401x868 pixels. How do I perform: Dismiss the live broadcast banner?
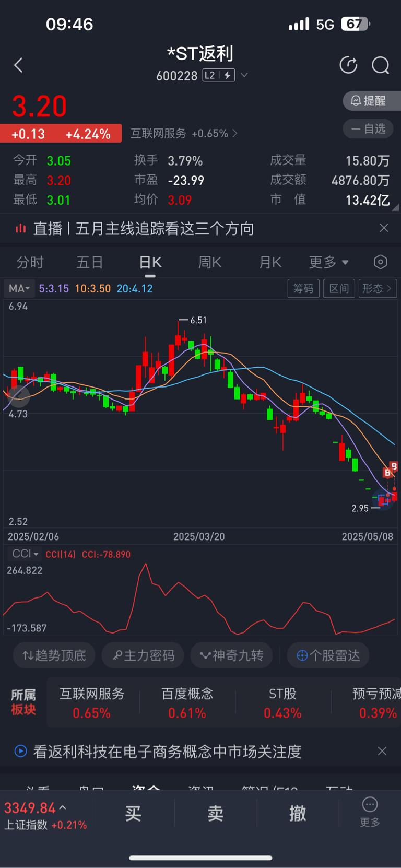(384, 228)
